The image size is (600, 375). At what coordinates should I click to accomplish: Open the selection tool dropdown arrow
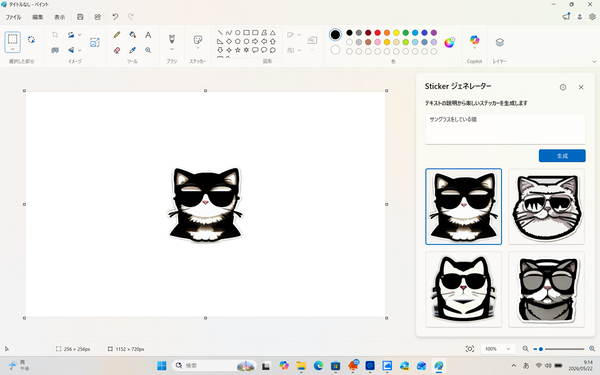[12, 49]
